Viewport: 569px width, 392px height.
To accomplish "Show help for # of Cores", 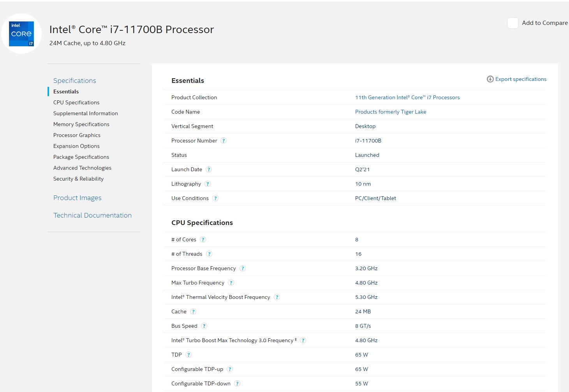I will [x=203, y=239].
